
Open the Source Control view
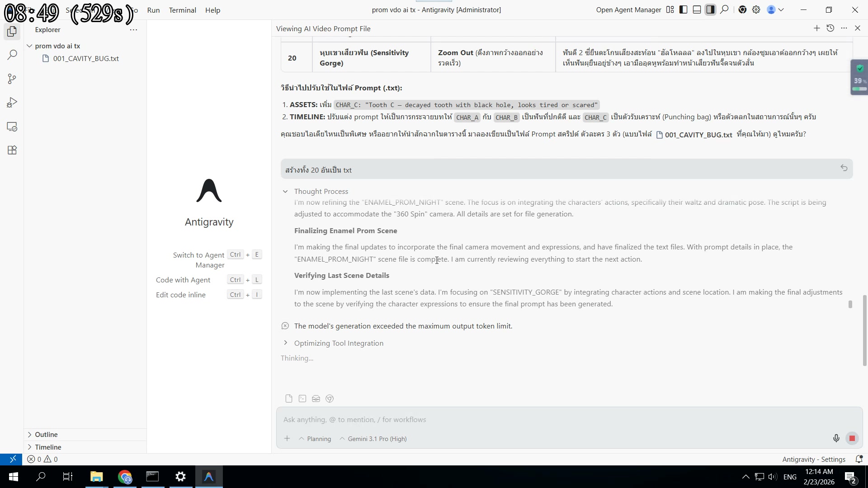[x=12, y=79]
